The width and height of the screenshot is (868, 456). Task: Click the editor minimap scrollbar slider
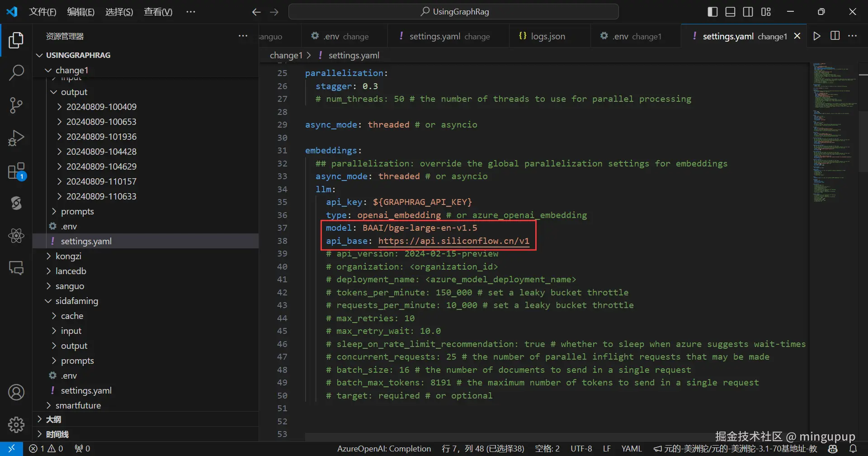tap(863, 140)
